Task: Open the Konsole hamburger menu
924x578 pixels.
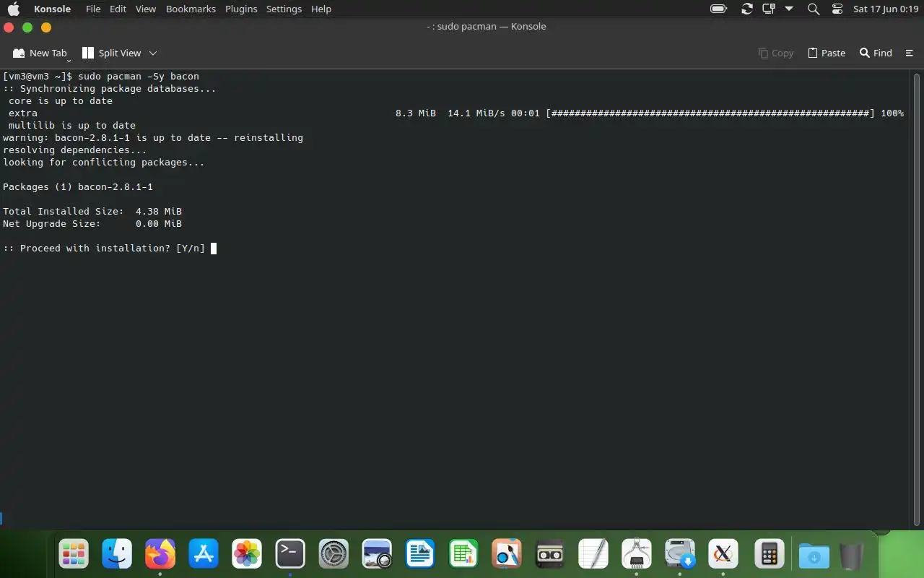Action: [x=910, y=53]
